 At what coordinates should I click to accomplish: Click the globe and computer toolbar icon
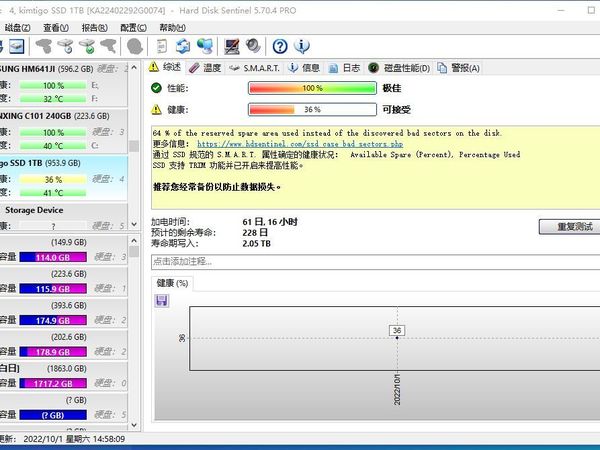click(205, 46)
